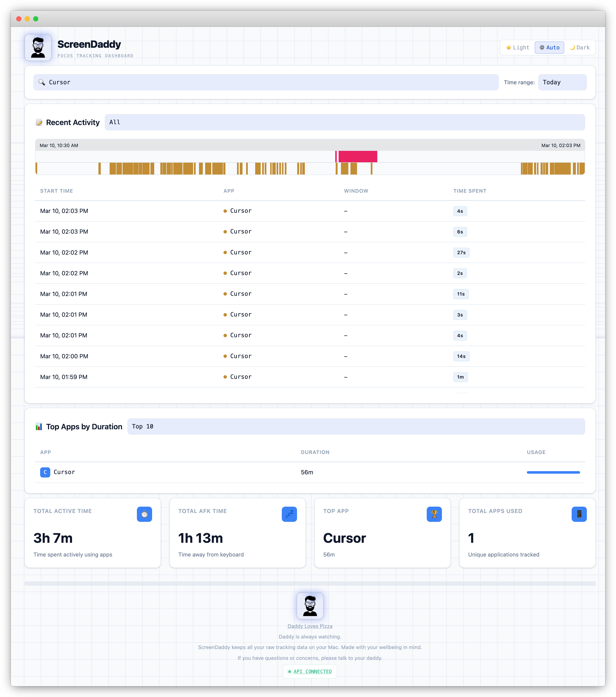Click the trophy icon on Top App card

click(434, 514)
